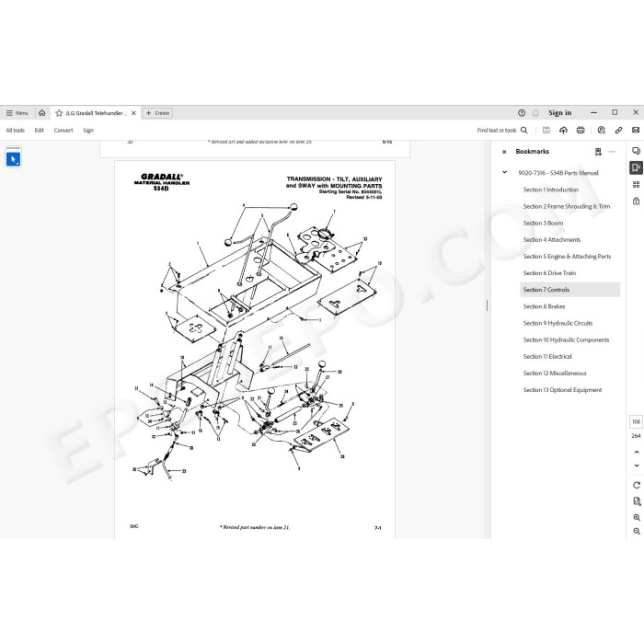Open Section 11 Electrical bookmark
Screen dimensions: 644x644
coord(547,357)
